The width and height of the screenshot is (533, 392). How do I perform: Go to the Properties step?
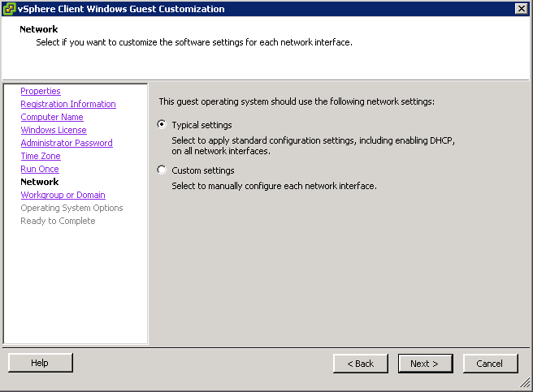41,91
